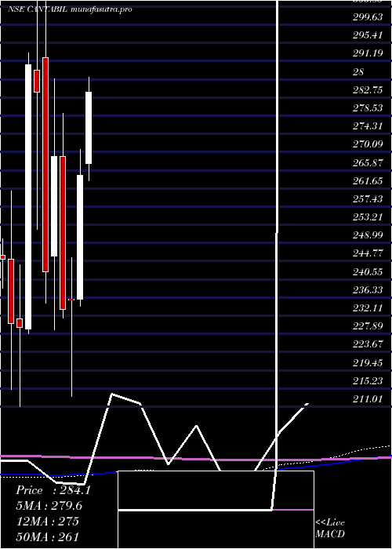Select the 227.89 price axis label
392x549 pixels.
tap(368, 326)
